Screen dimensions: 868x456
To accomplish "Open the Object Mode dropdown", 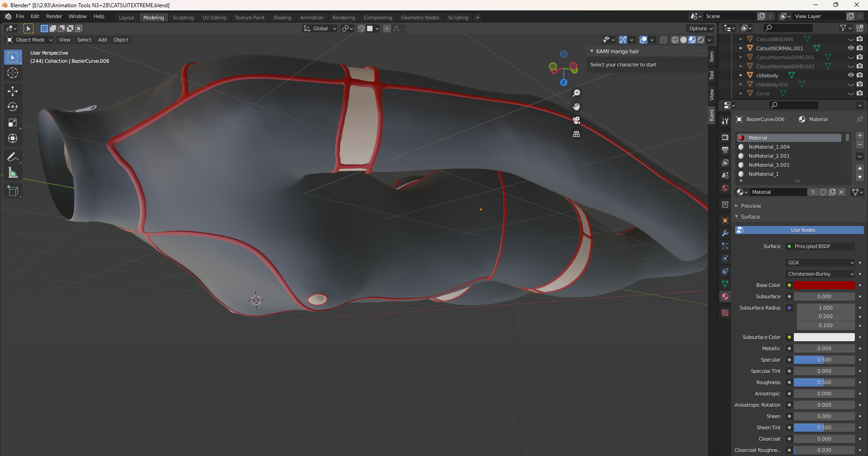I will [29, 40].
